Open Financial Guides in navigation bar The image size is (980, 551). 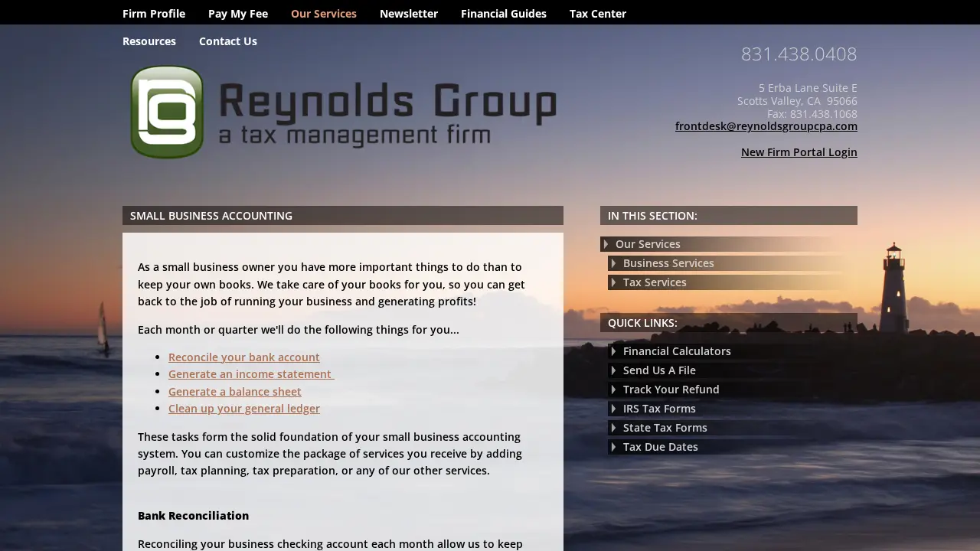[x=504, y=14]
